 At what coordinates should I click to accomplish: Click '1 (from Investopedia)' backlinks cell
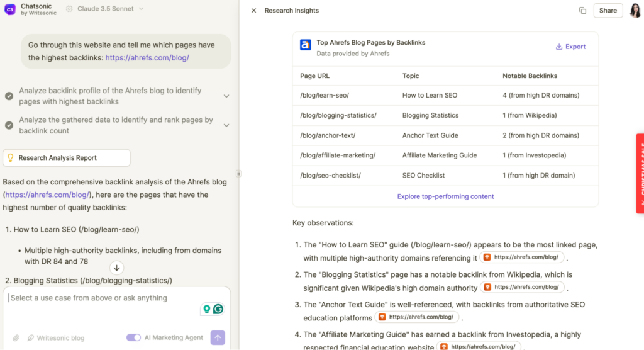point(535,155)
